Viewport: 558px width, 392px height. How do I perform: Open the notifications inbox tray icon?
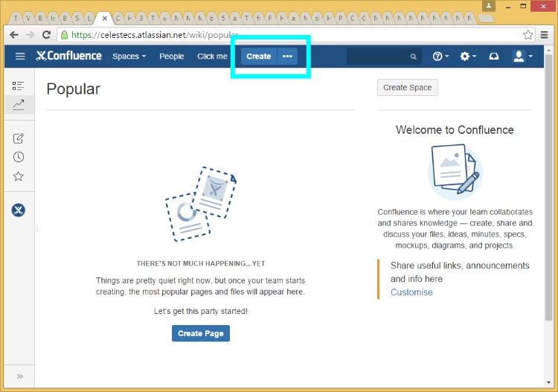tap(494, 57)
